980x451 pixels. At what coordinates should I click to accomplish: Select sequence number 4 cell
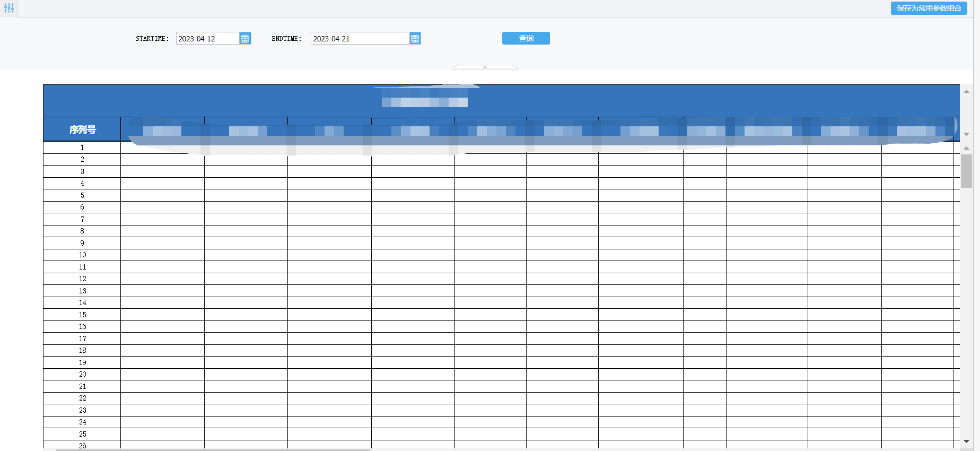(82, 183)
